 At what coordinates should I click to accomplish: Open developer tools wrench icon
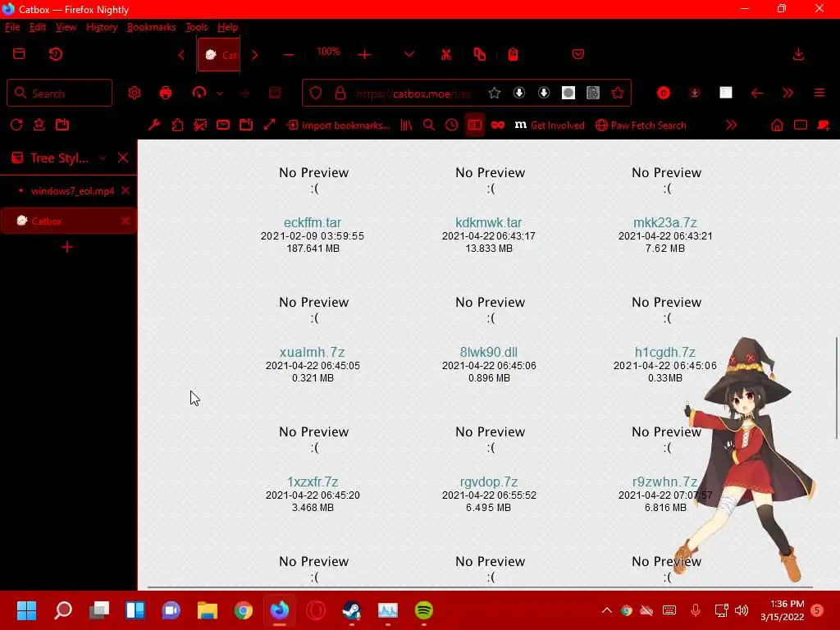[154, 125]
